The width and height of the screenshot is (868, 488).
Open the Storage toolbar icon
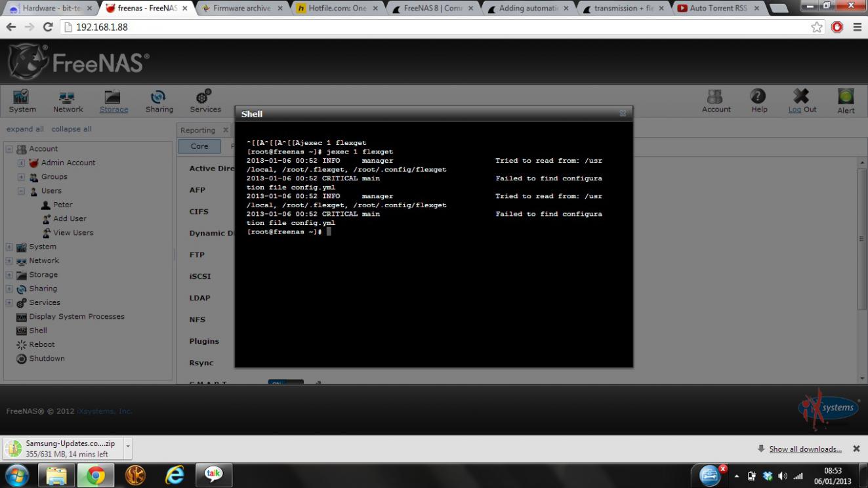114,100
